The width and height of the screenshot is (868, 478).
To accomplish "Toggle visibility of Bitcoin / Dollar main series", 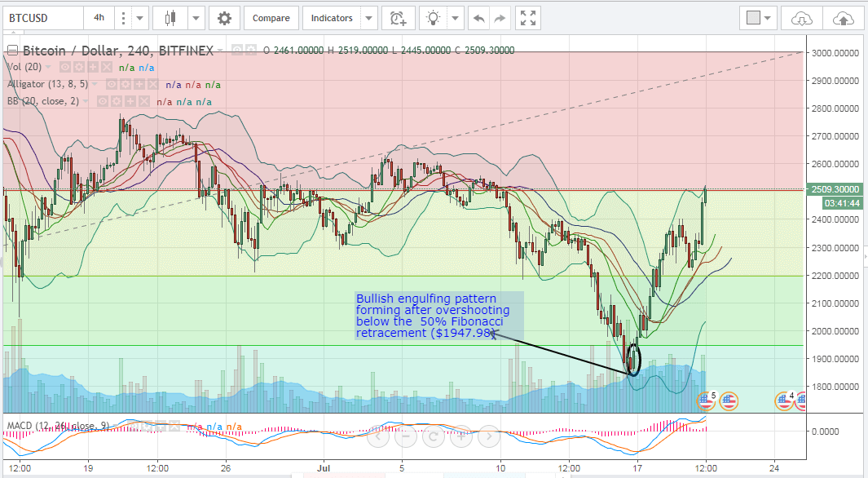I will (237, 51).
